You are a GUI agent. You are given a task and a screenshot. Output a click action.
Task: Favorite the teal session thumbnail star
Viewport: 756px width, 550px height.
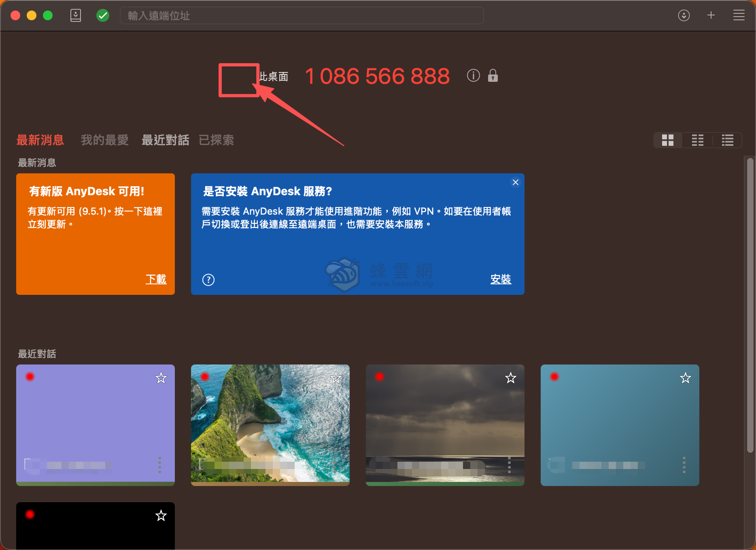pos(686,378)
